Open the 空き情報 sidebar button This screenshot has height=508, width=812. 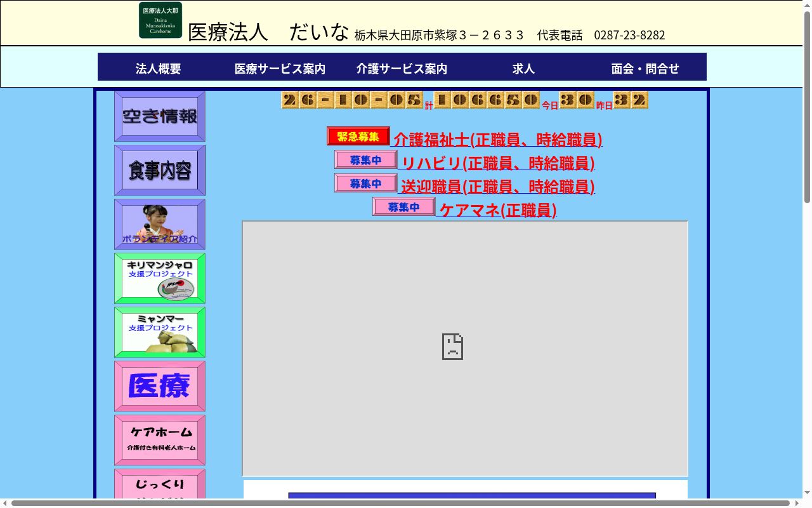click(160, 116)
